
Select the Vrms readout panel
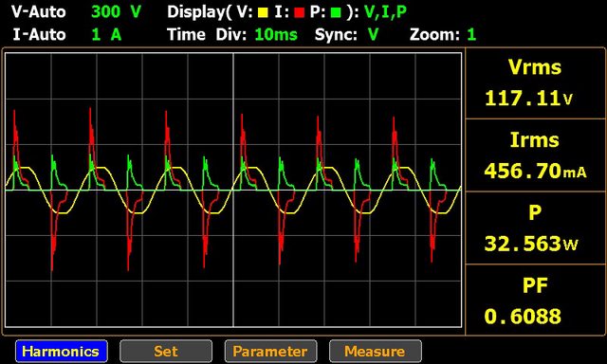535,83
